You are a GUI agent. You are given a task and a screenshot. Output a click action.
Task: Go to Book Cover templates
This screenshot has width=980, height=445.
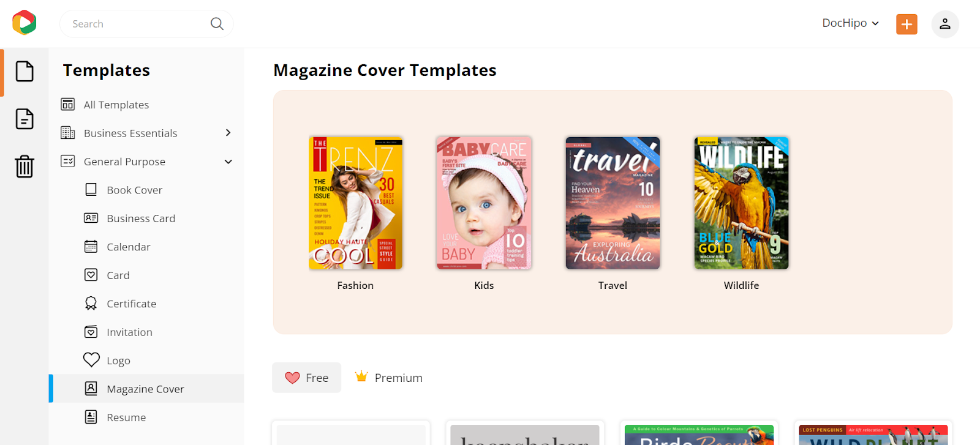135,190
